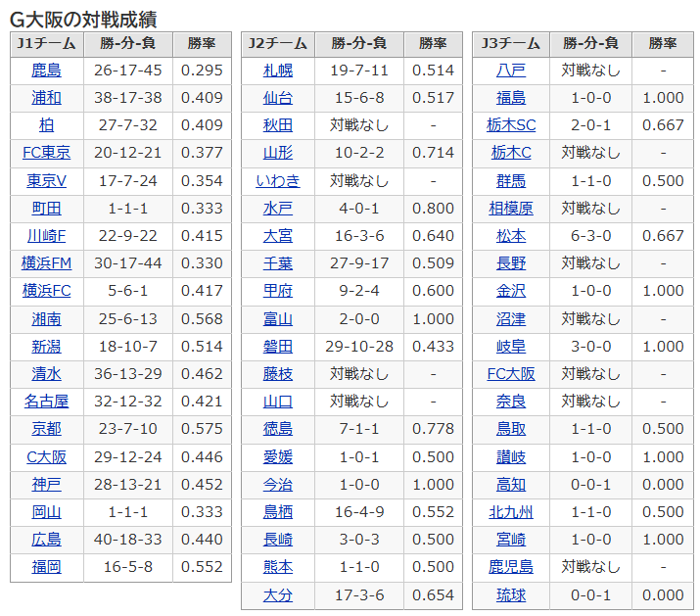Select the J1チーム column header
This screenshot has width=700, height=616.
coord(46,44)
